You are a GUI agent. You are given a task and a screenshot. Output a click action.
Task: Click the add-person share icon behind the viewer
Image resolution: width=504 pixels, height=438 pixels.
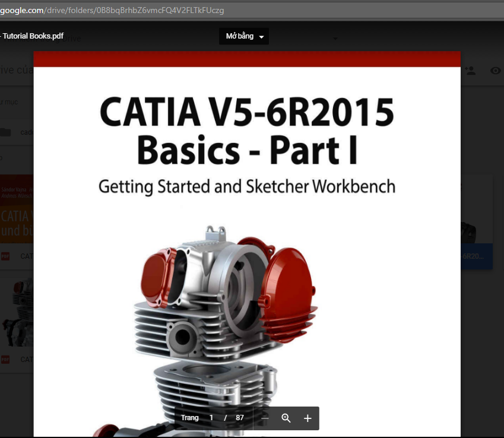pyautogui.click(x=470, y=71)
